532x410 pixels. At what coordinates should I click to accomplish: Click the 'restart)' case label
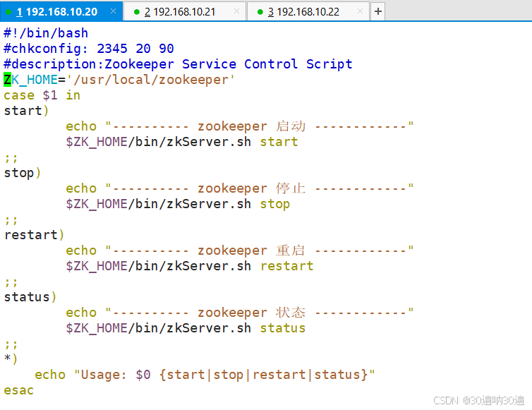coord(34,235)
